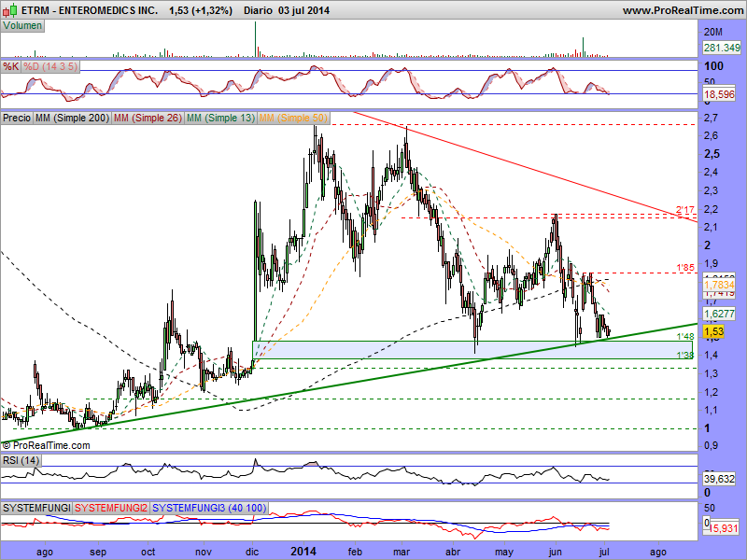747x560 pixels.
Task: Select the dic month on time axis
Action: tap(252, 553)
